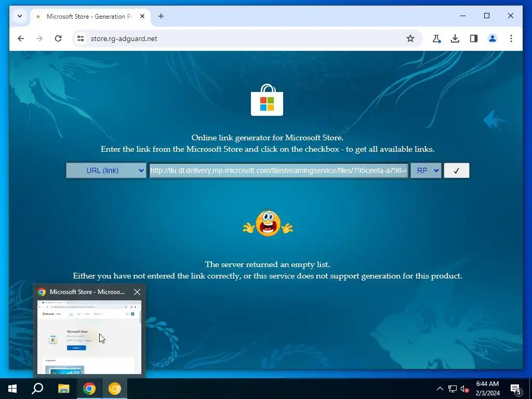Open the network status tray icon

(x=453, y=389)
